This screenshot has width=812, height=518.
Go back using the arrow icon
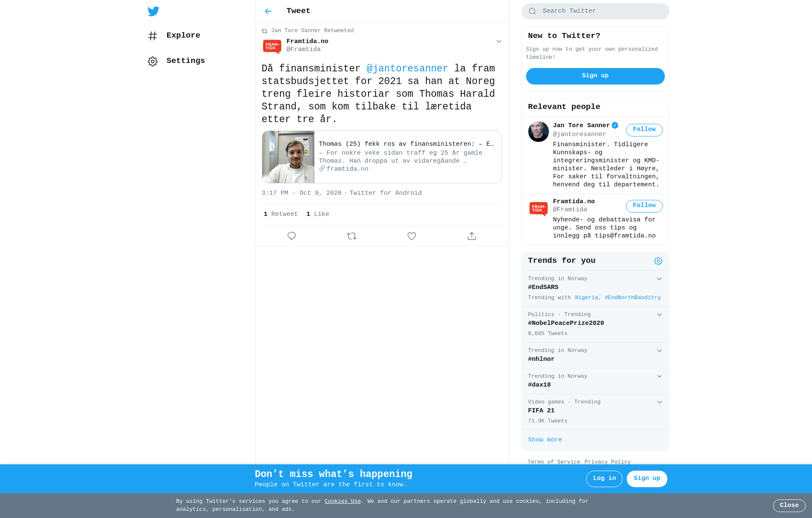coord(268,11)
